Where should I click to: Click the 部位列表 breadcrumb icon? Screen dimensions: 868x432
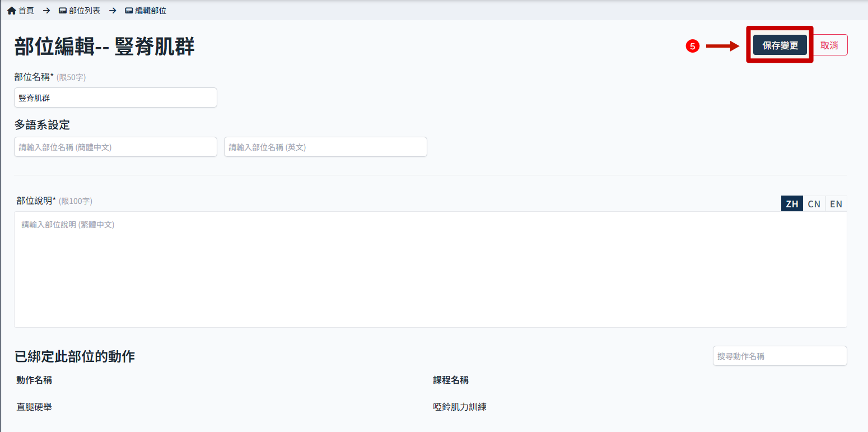tap(63, 11)
